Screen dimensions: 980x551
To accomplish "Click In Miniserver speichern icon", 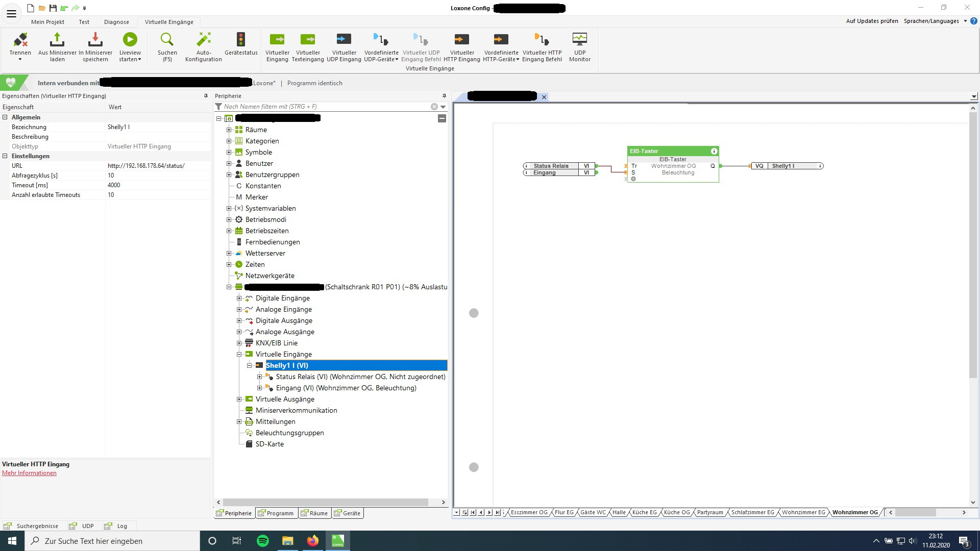I will 95,40.
